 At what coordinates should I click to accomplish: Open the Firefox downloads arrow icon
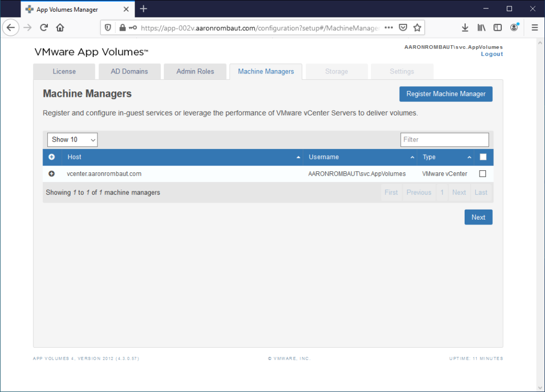point(465,28)
